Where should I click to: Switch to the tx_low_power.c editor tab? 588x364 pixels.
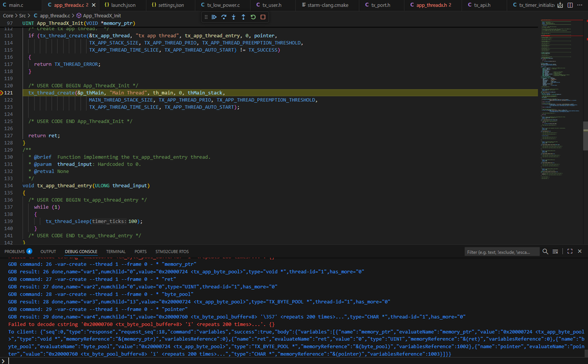(x=218, y=5)
